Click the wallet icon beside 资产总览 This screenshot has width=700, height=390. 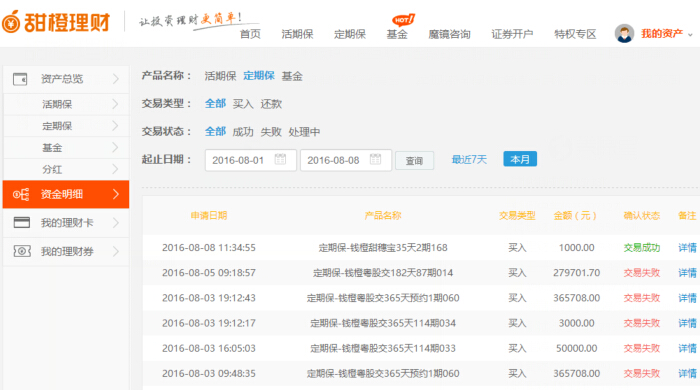point(20,79)
